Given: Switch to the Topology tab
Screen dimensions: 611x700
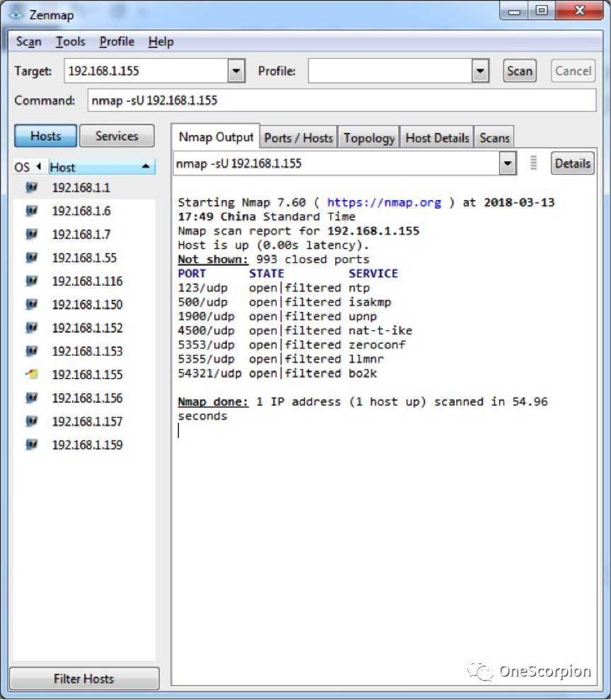Looking at the screenshot, I should point(369,138).
